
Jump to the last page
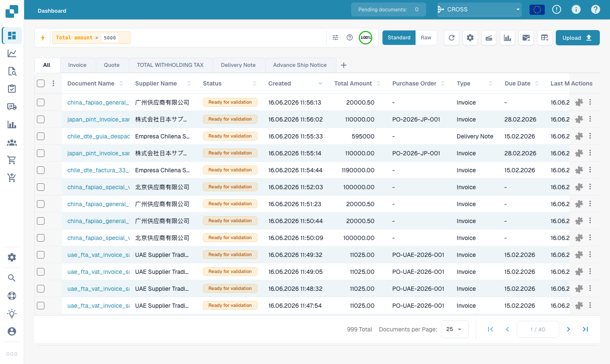point(585,329)
